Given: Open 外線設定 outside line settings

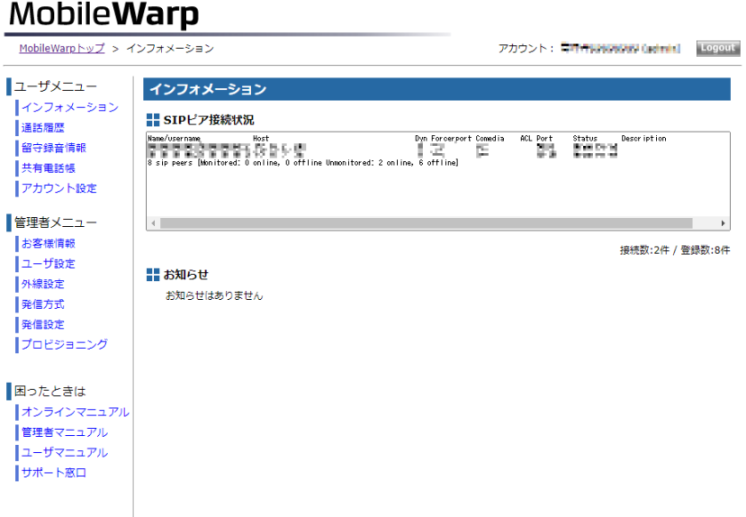Looking at the screenshot, I should tap(43, 284).
